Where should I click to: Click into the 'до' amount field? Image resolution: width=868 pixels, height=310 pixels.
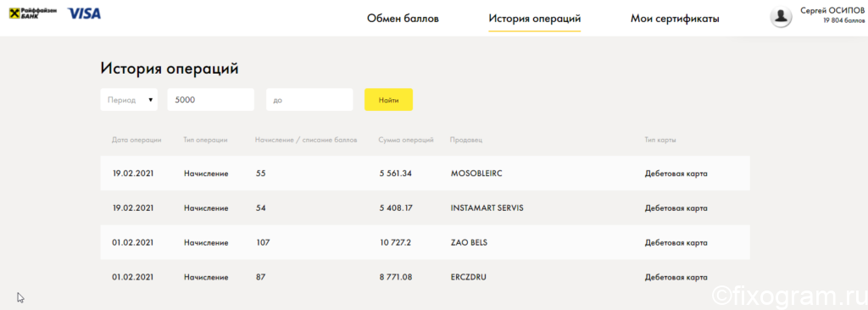309,100
